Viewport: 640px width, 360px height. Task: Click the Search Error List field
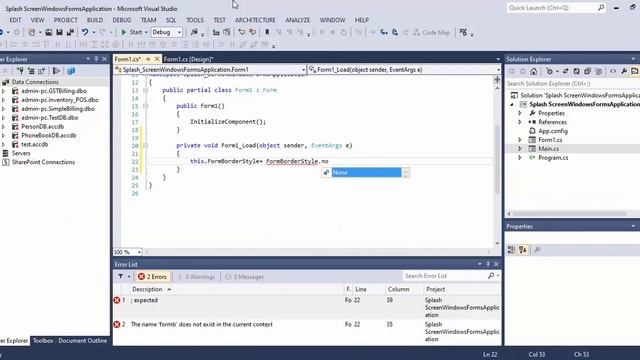445,276
